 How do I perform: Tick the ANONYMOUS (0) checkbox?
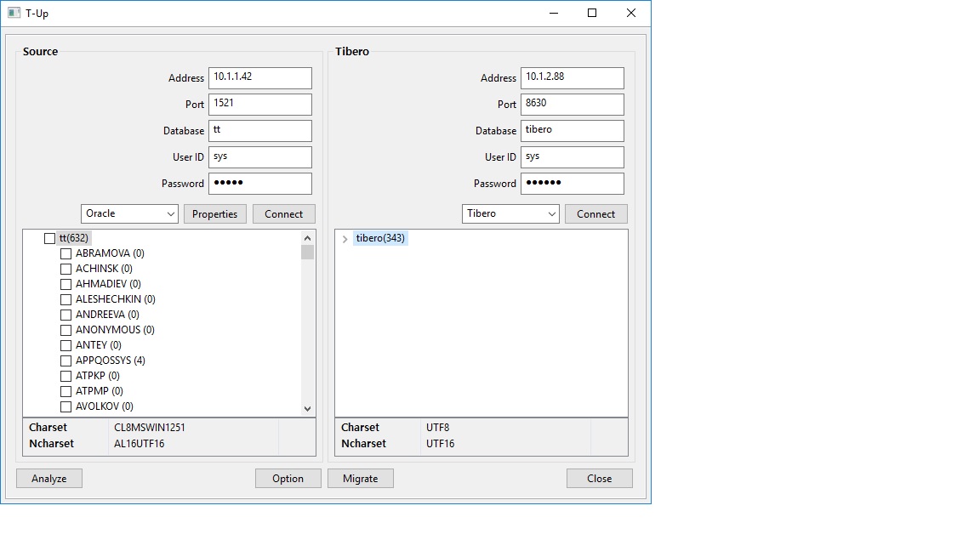coord(66,331)
